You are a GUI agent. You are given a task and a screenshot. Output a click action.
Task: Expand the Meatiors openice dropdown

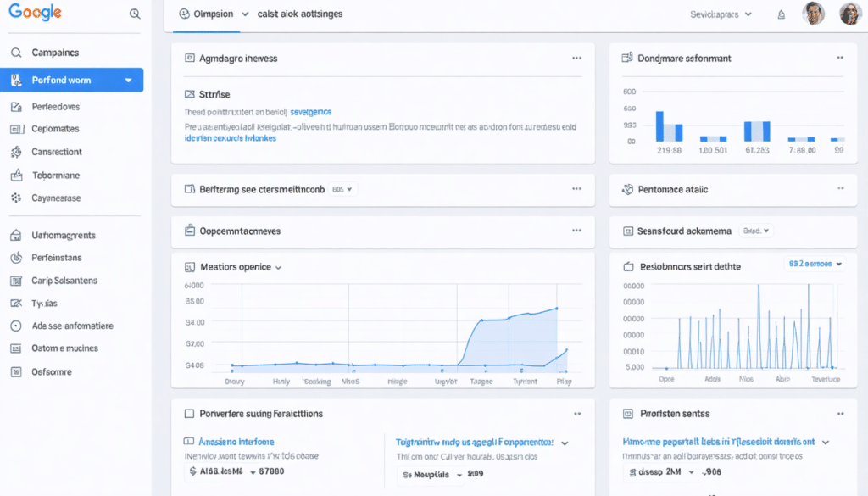(x=278, y=268)
